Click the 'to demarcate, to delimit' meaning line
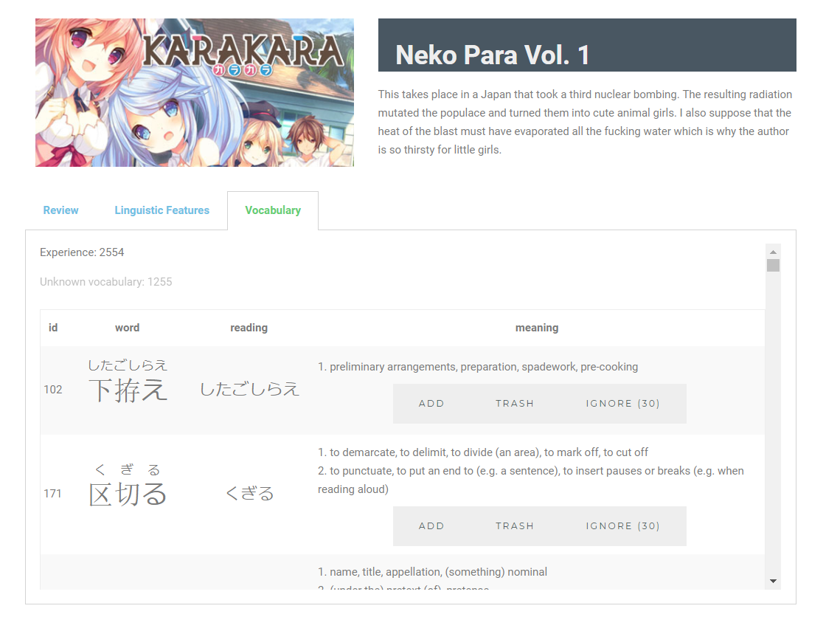Viewport: 840px width, 617px height. (482, 452)
